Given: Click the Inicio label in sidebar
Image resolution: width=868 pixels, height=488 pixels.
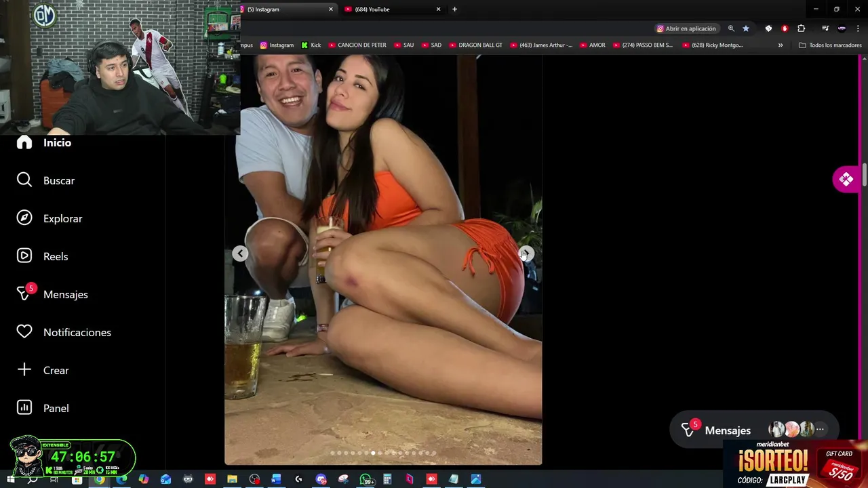Looking at the screenshot, I should (x=57, y=142).
